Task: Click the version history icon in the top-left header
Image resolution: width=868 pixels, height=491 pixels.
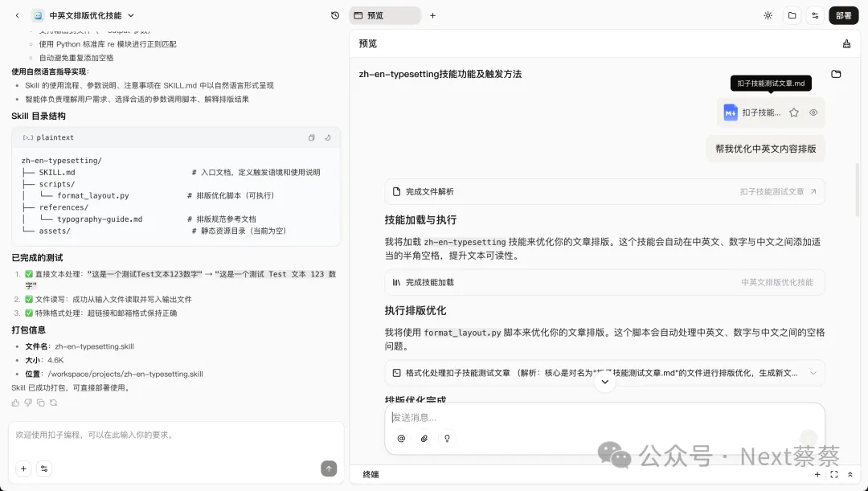Action: pyautogui.click(x=335, y=14)
